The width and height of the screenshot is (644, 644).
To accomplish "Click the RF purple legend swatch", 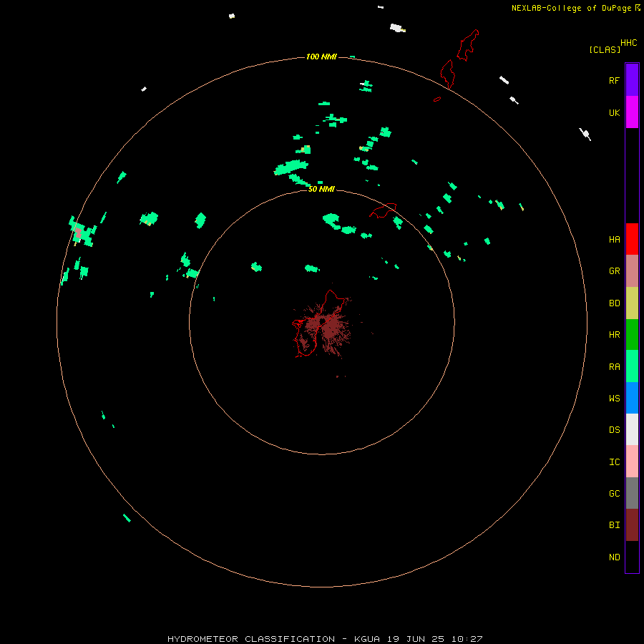I will (x=632, y=80).
